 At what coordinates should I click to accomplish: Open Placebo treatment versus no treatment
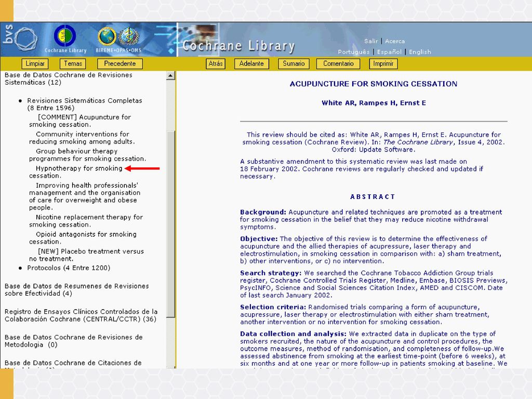click(86, 255)
